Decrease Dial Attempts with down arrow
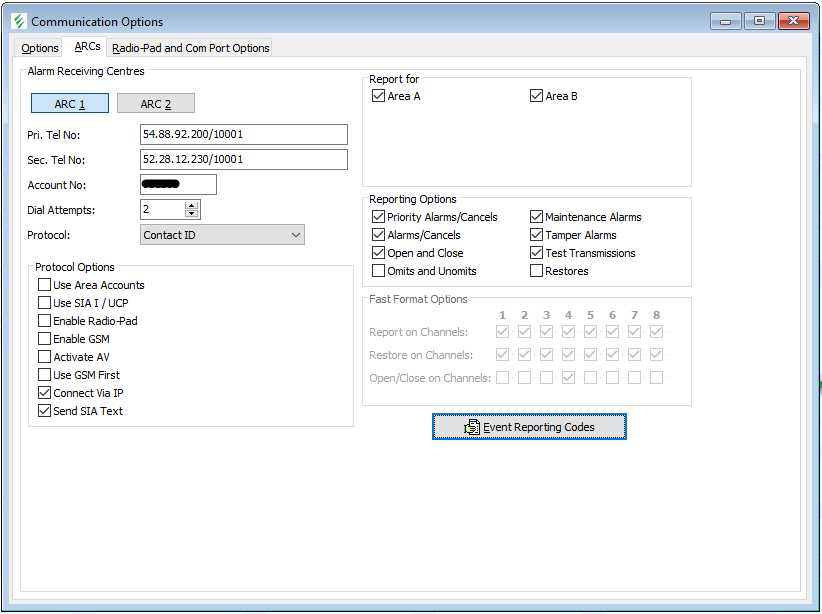Viewport: 822px width, 614px height. (x=192, y=214)
